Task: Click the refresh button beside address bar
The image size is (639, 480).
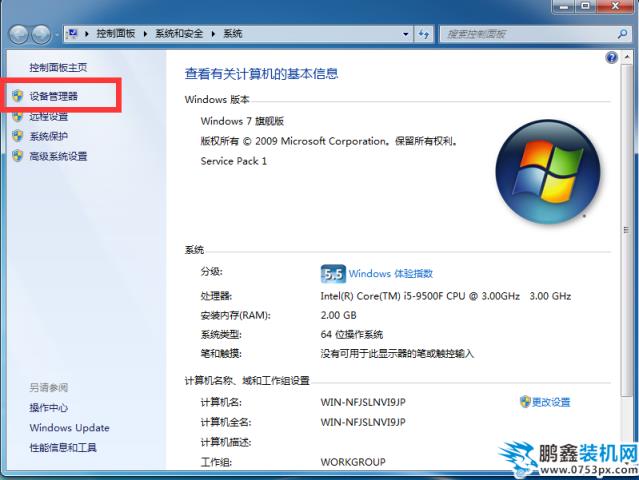Action: [424, 34]
